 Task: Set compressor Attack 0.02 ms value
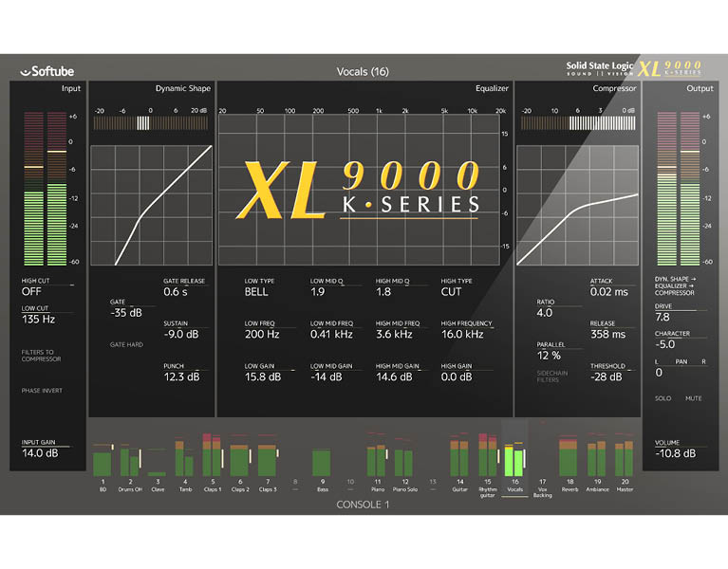point(608,292)
